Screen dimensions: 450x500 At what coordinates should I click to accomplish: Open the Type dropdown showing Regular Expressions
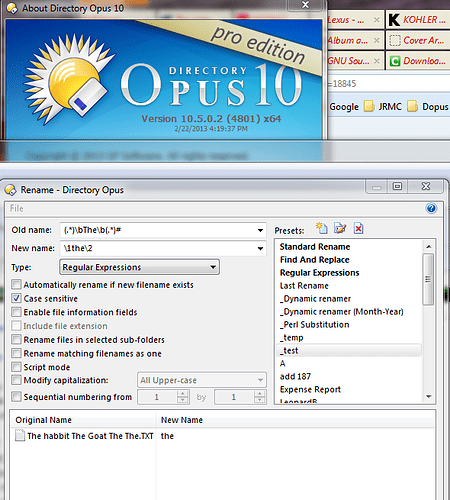(139, 267)
